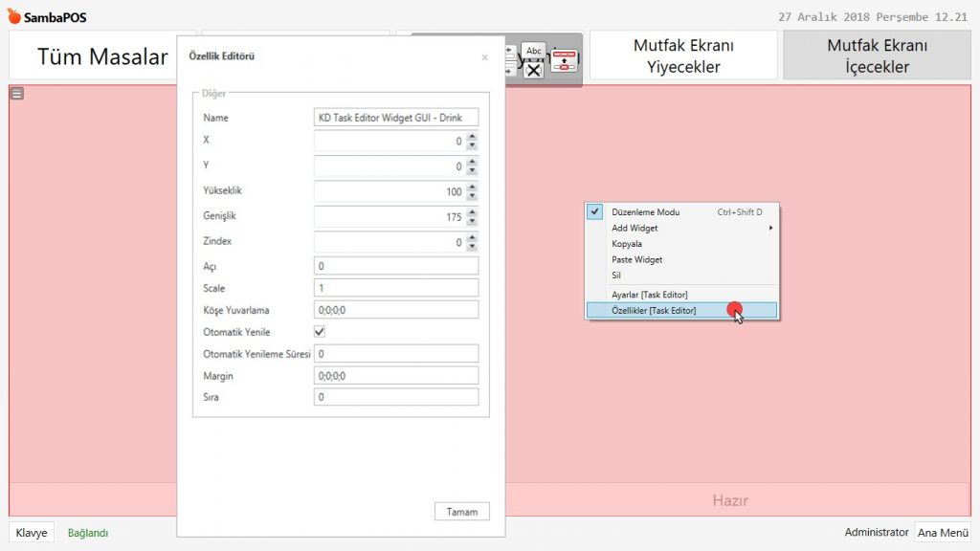Click the Abc label widget icon

[x=534, y=51]
